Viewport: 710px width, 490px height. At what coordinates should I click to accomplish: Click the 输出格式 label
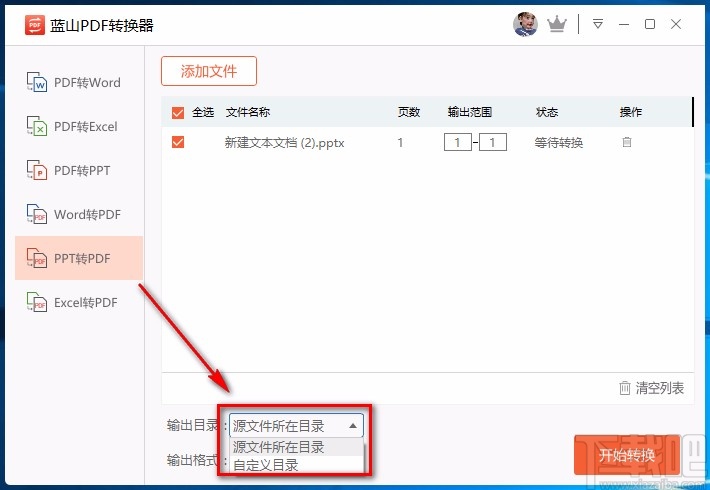(193, 460)
